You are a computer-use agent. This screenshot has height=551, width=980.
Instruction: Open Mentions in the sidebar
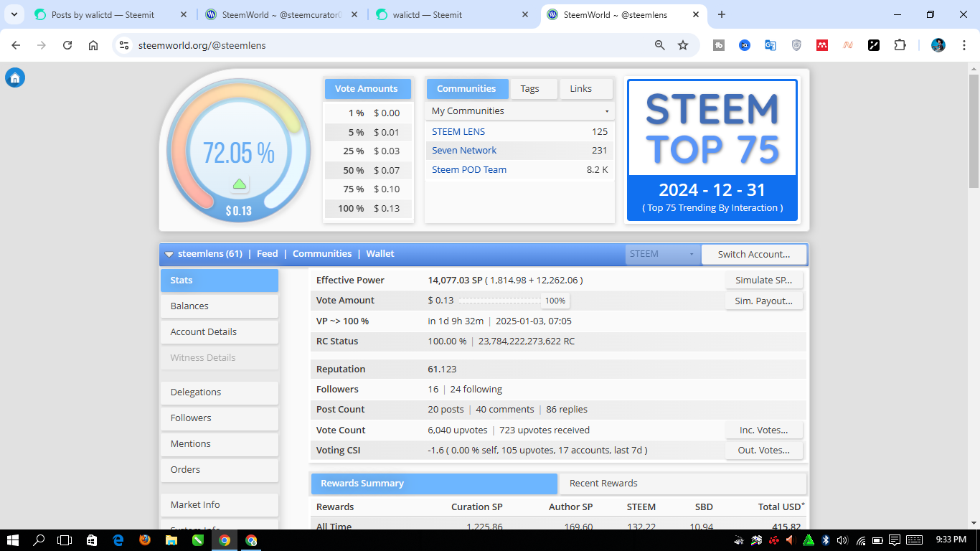click(220, 444)
